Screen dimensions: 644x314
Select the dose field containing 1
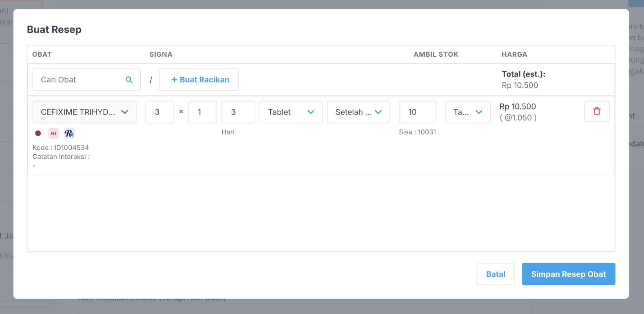point(202,112)
